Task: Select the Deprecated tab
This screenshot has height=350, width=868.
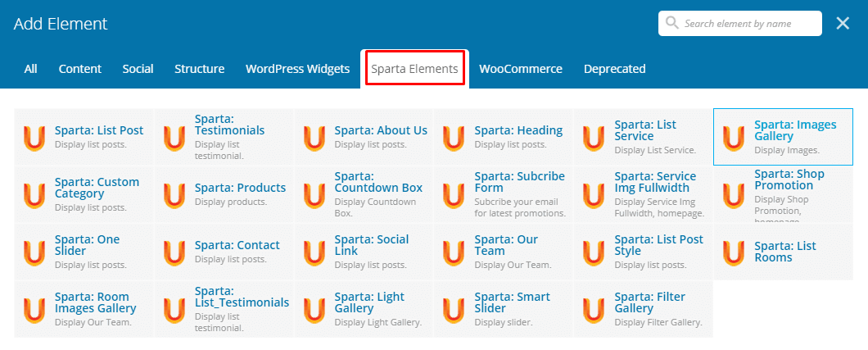Action: click(614, 69)
